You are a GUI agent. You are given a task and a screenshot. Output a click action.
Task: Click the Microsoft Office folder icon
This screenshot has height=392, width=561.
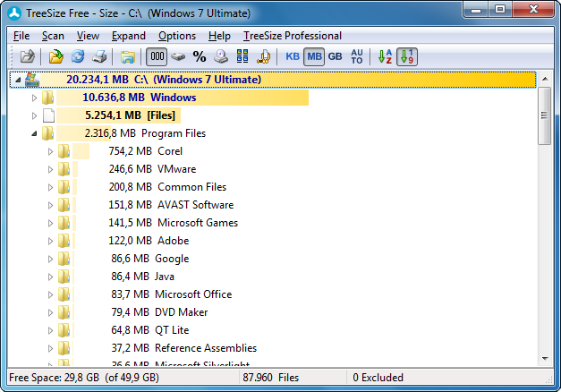click(64, 294)
